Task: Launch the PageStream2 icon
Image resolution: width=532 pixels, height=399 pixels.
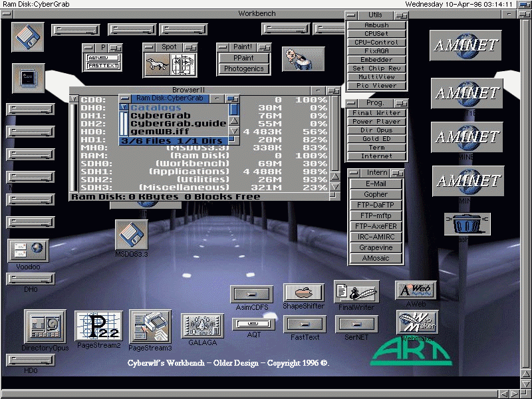Action: click(98, 326)
